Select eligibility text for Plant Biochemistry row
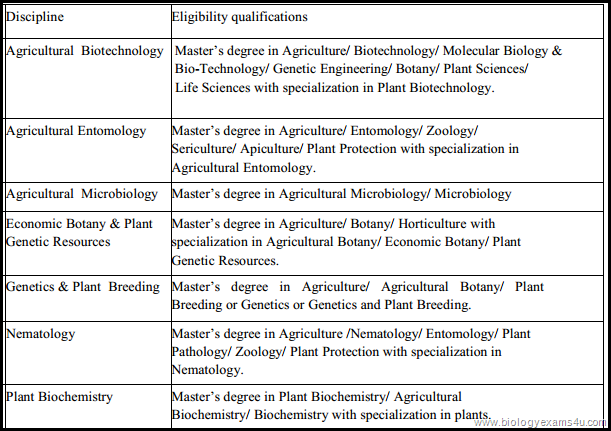611x431 pixels. [330, 406]
